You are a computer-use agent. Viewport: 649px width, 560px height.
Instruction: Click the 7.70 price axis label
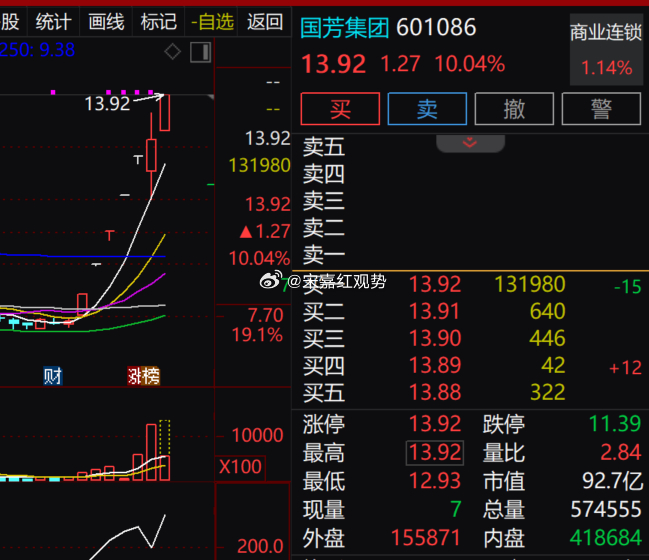pos(265,315)
